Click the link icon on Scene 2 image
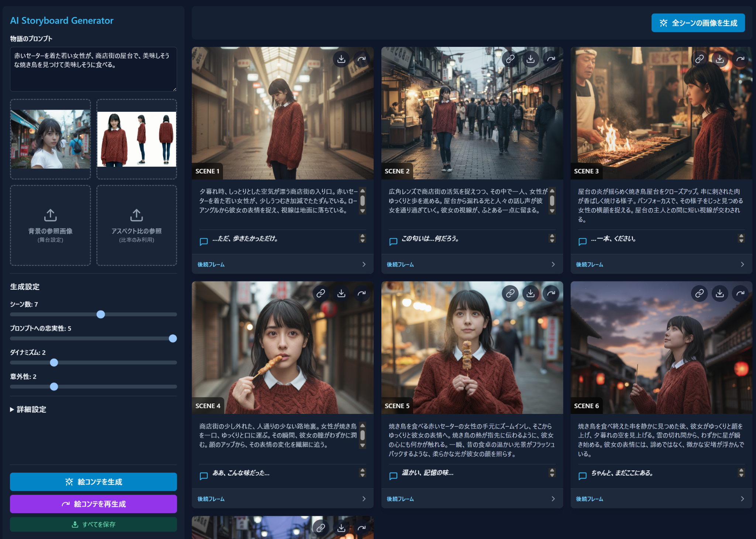The image size is (756, 539). (510, 59)
